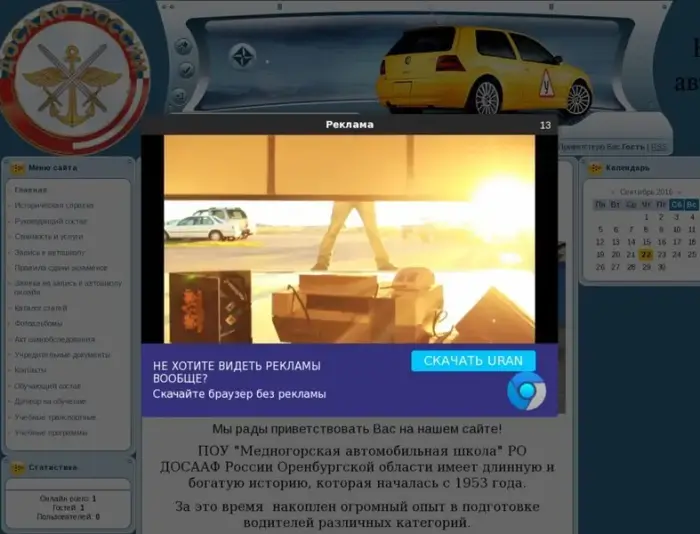Open Каталог статей page

point(41,308)
